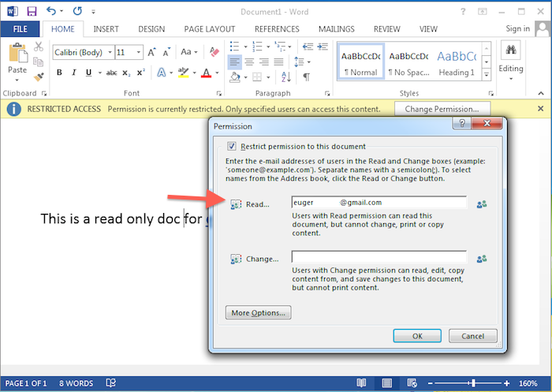
Task: Click the Decrease Indent icon
Action: click(308, 47)
